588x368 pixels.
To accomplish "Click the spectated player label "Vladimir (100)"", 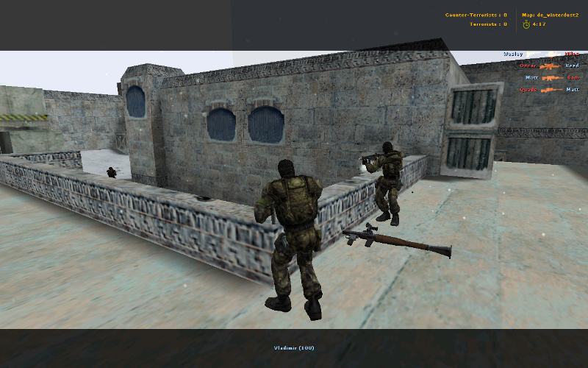I will (x=294, y=348).
